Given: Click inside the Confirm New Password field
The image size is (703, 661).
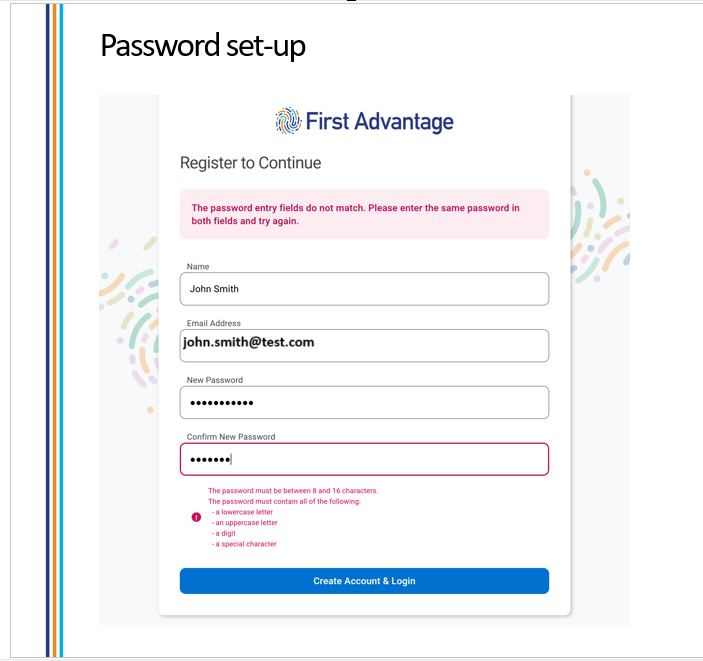Looking at the screenshot, I should (364, 460).
